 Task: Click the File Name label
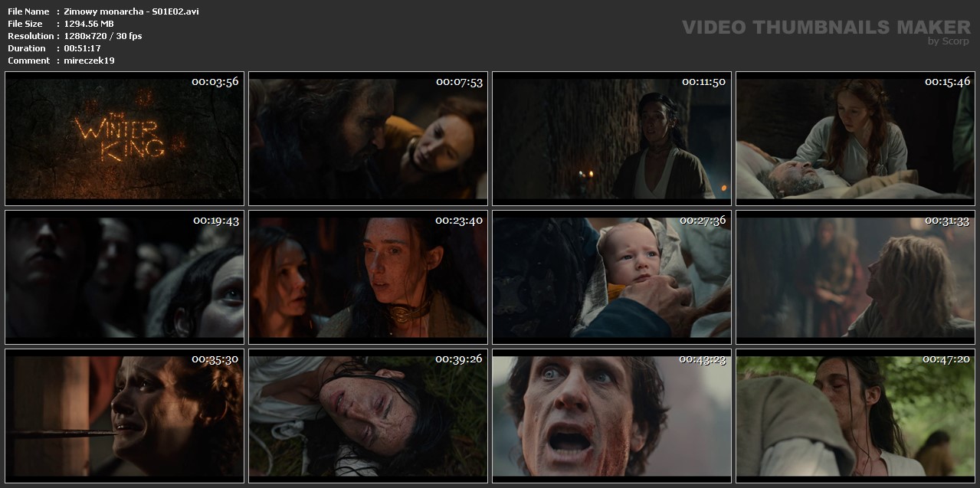point(28,11)
